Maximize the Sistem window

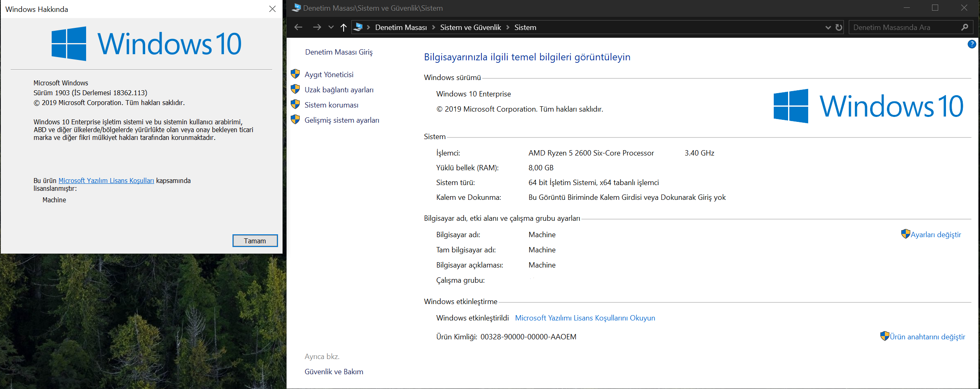[935, 8]
